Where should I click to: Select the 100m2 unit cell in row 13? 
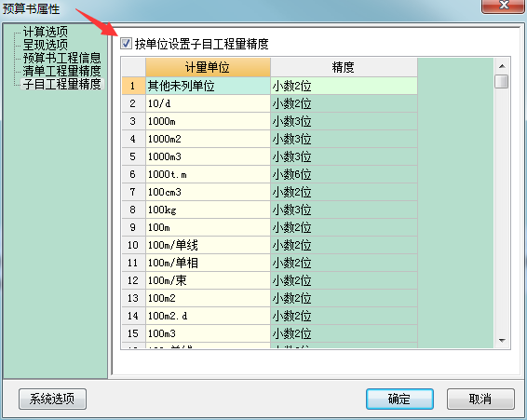[x=208, y=298]
